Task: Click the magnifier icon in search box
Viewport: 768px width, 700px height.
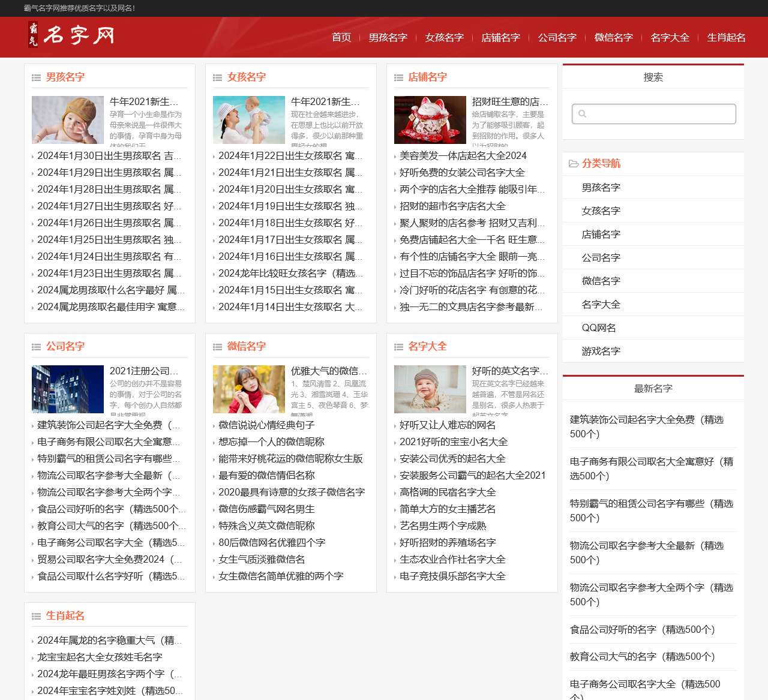Action: tap(582, 113)
